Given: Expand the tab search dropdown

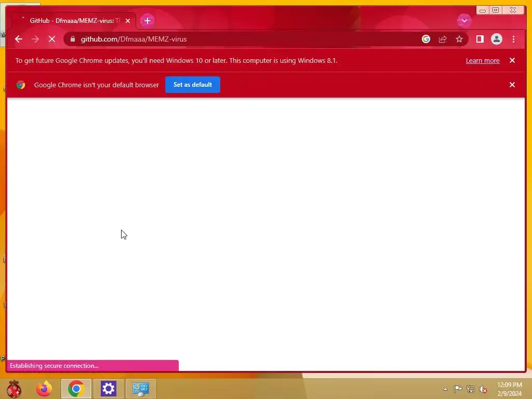Looking at the screenshot, I should (464, 21).
